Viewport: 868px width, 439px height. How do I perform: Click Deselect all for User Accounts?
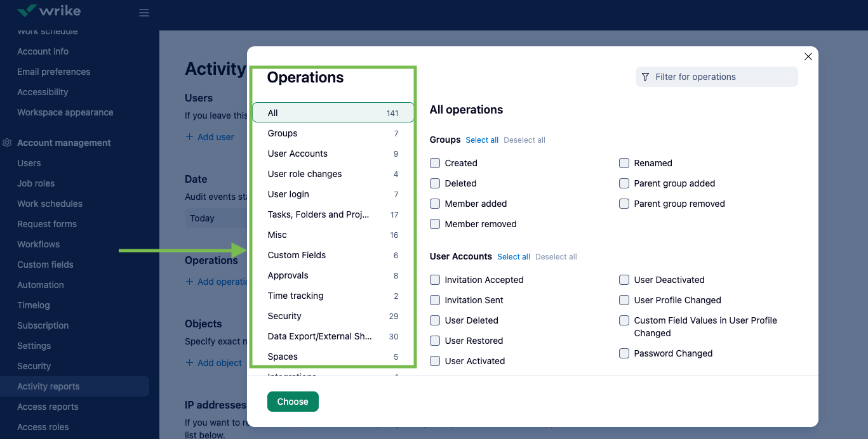[x=556, y=257]
